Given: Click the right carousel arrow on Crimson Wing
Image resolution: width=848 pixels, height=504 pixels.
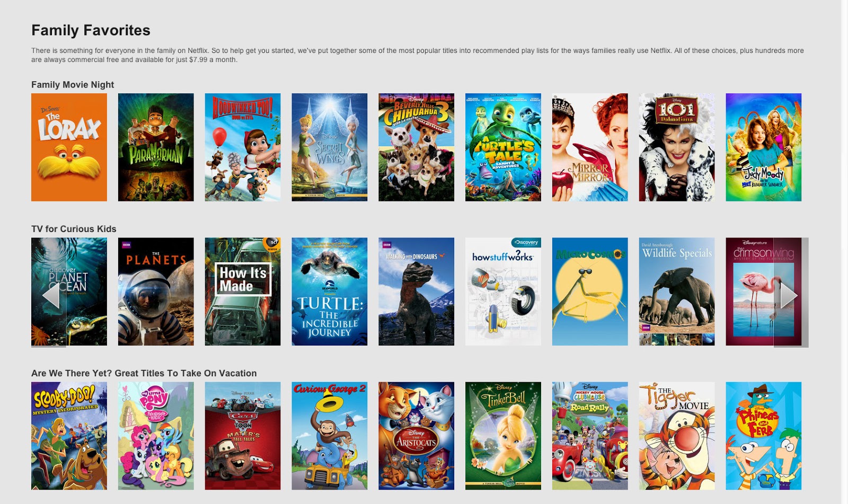Looking at the screenshot, I should (789, 295).
